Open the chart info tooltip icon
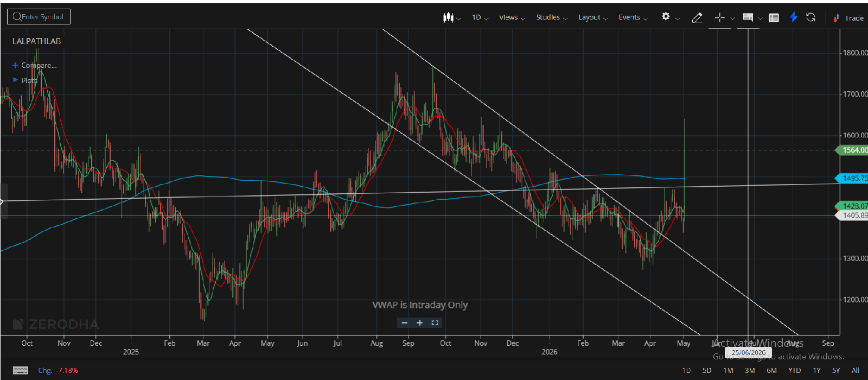Screen dimensions: 868x380 point(748,17)
